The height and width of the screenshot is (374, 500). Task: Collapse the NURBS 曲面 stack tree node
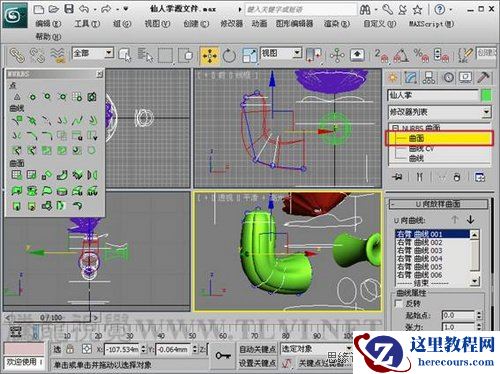pyautogui.click(x=395, y=128)
